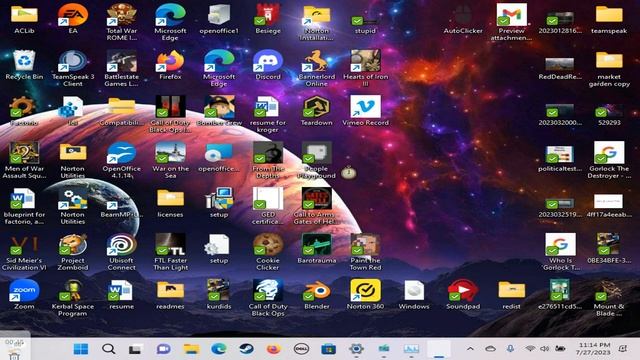This screenshot has height=360, width=640.
Task: Open the Windows Start menu
Action: pyautogui.click(x=81, y=349)
